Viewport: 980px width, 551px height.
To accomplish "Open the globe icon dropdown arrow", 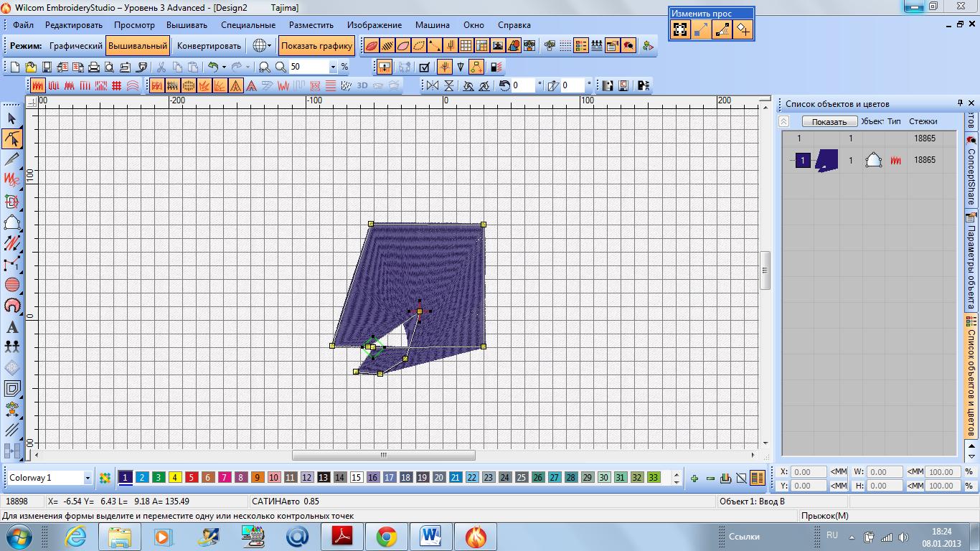I will [270, 46].
